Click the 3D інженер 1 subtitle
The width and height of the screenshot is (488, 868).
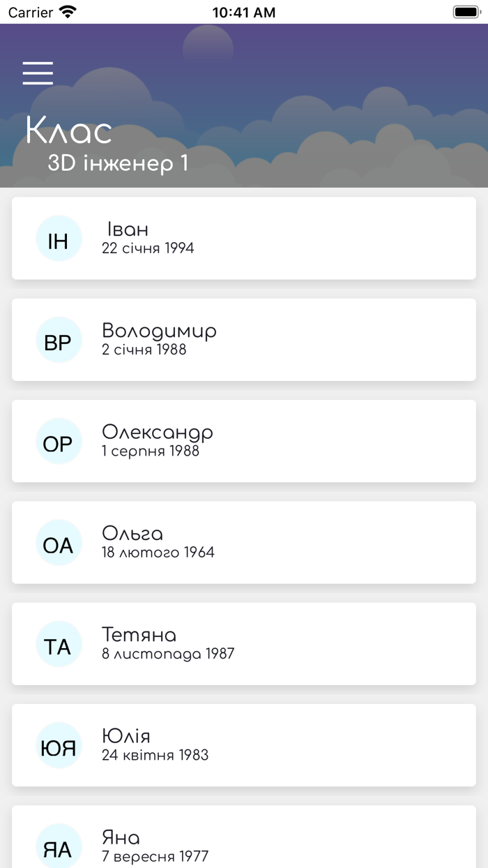click(118, 163)
